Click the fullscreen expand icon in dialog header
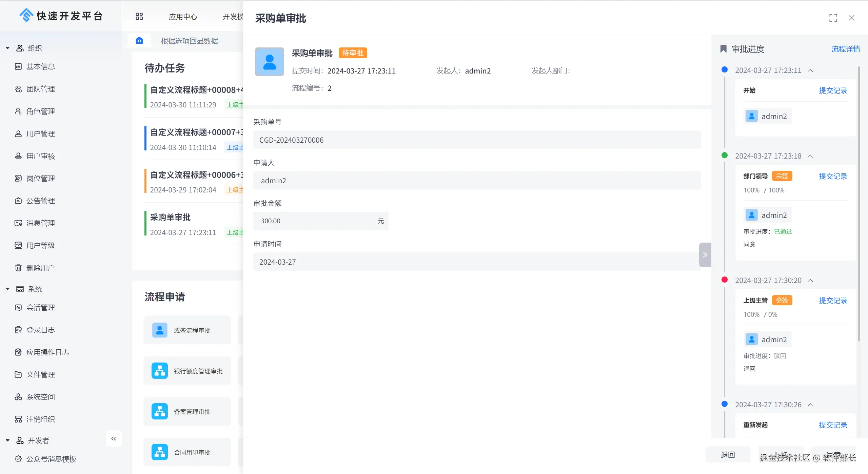 [833, 18]
